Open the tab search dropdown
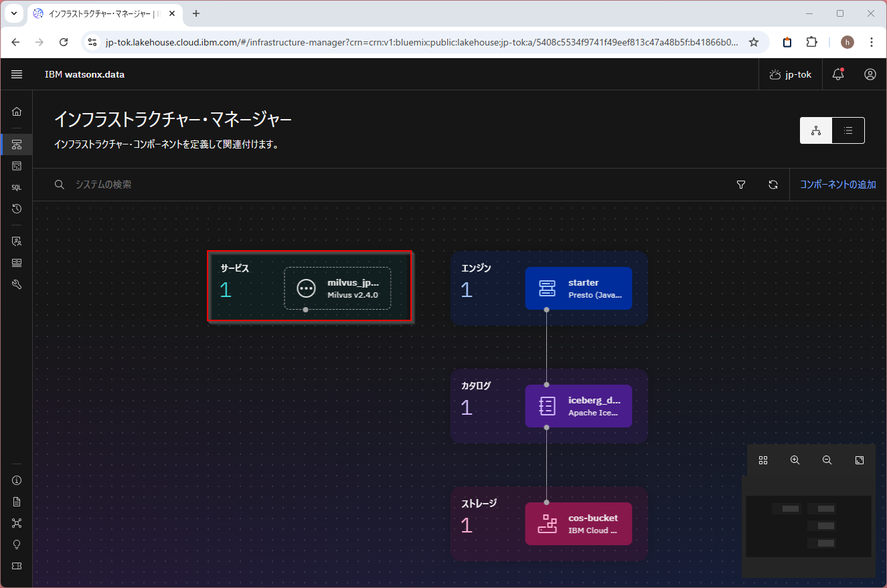This screenshot has width=887, height=588. coord(14,13)
